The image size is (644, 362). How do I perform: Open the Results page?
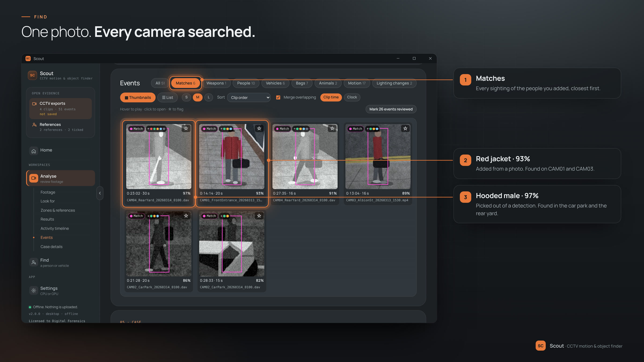point(47,219)
